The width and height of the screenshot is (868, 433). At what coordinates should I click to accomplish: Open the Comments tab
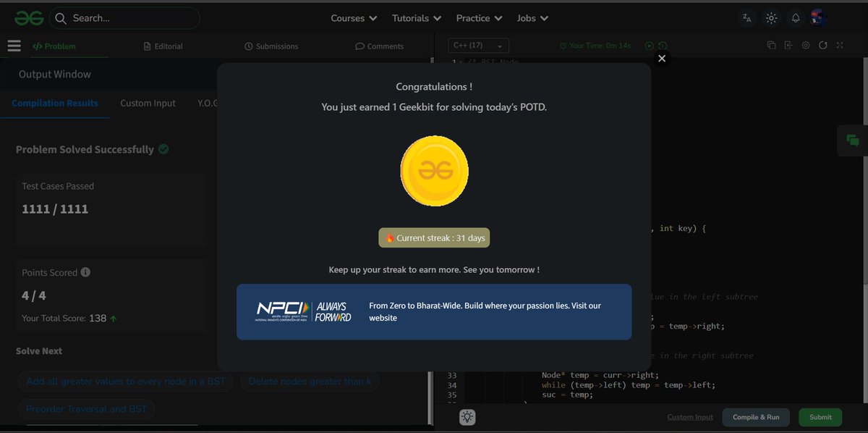point(379,46)
